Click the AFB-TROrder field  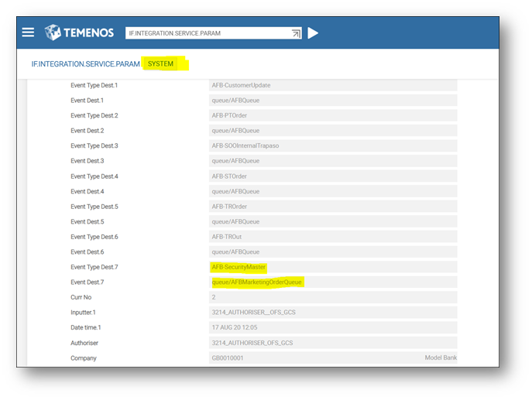pyautogui.click(x=332, y=207)
